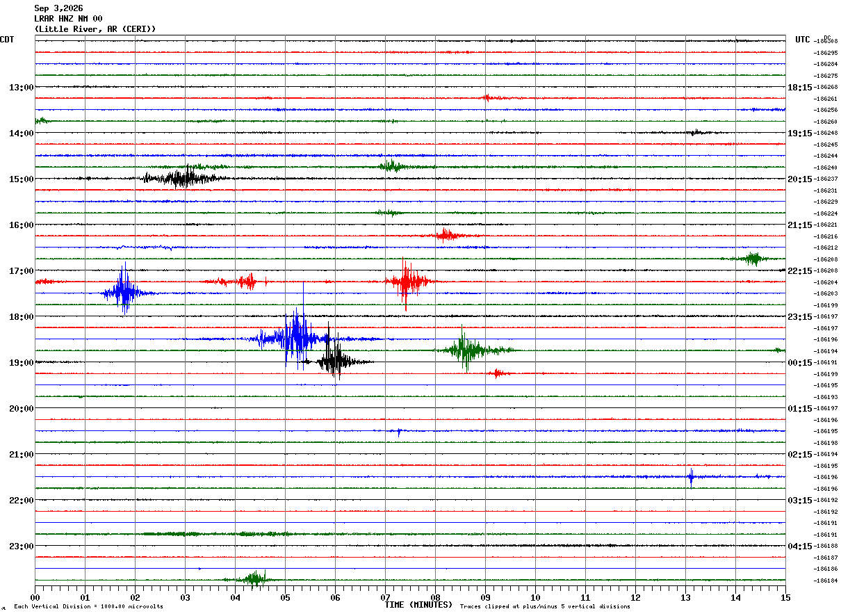The image size is (841, 616).
Task: Select the red seismic event near minute 07
Action: pyautogui.click(x=409, y=282)
